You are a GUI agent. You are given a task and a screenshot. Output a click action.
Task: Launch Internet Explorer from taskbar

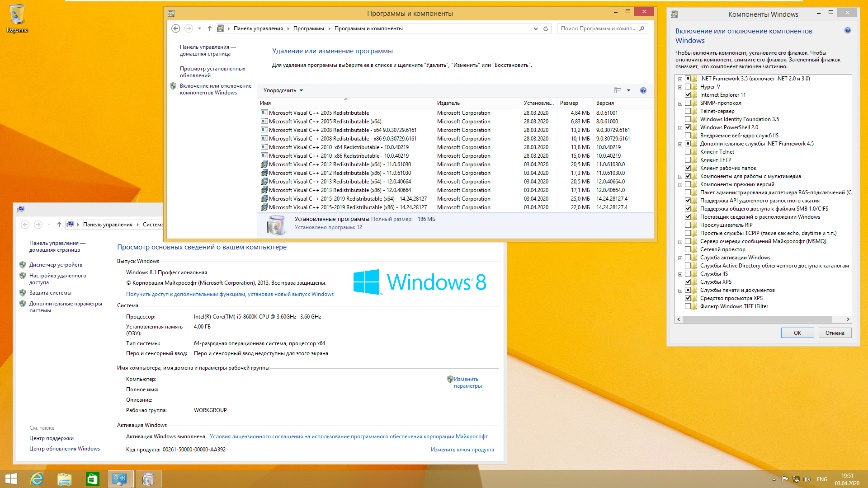click(x=37, y=479)
